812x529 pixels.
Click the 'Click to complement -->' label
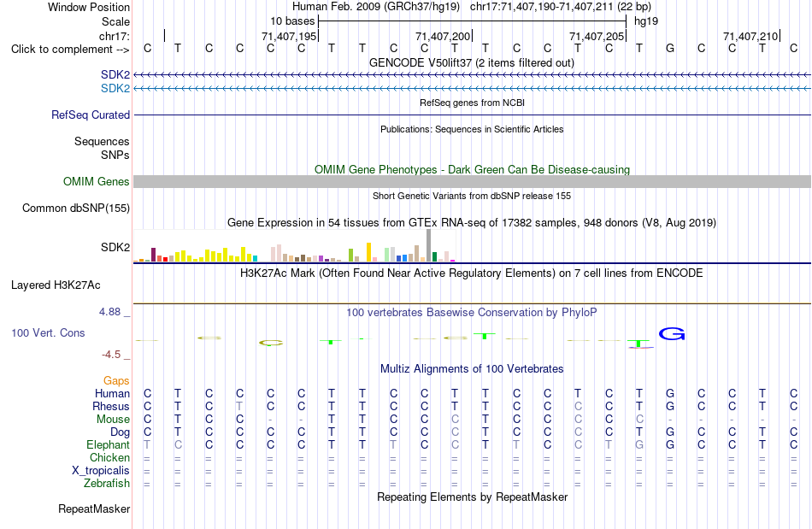click(x=70, y=50)
